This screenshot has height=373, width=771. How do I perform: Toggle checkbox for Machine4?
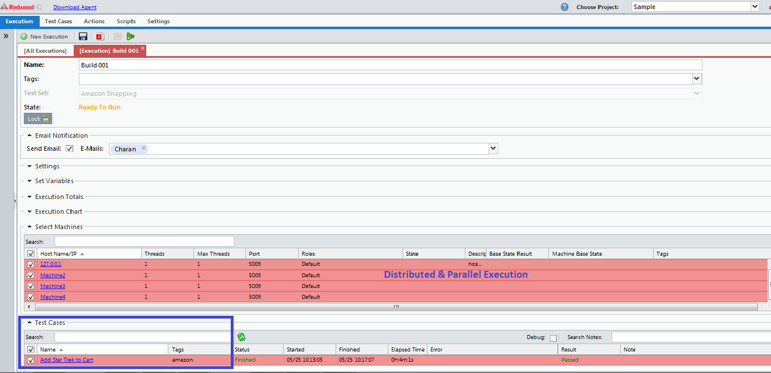coord(31,297)
